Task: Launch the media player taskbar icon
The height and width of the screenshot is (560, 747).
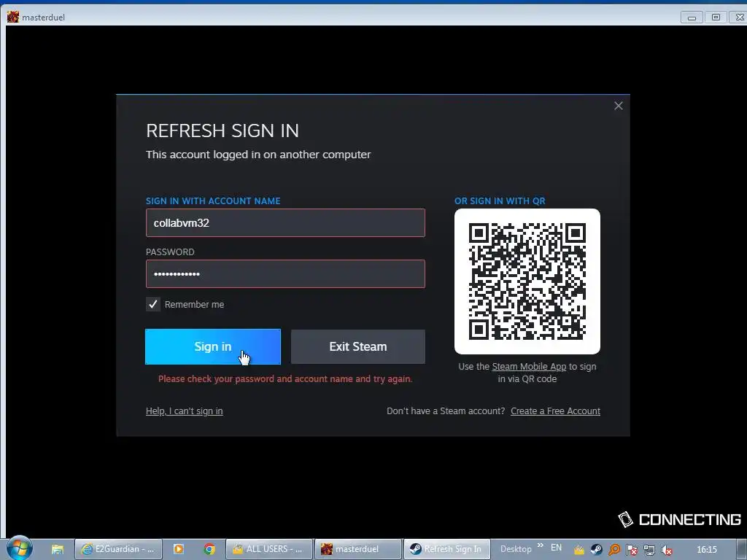Action: pyautogui.click(x=179, y=549)
